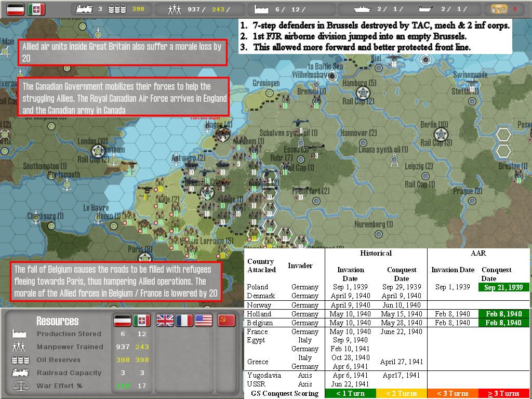Viewport: 532px width, 399px height.
Task: Click the Resources panel title
Action: (57, 321)
